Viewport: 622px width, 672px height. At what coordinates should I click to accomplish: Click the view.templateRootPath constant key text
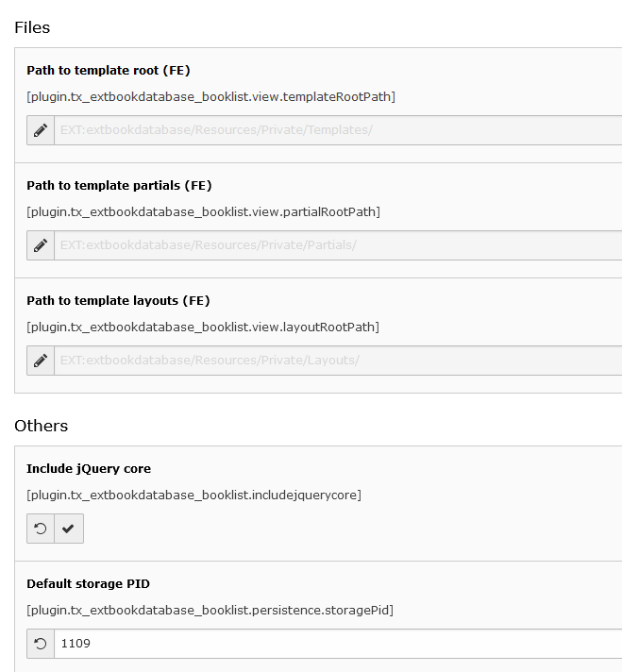pos(210,97)
